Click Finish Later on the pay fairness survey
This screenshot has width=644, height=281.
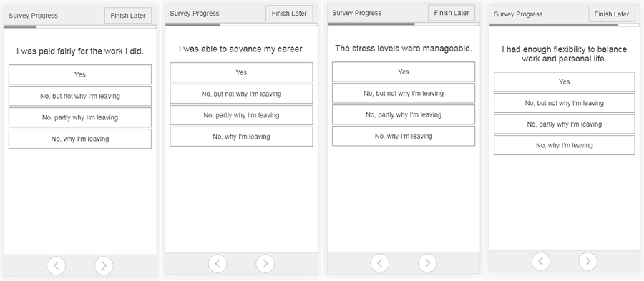click(x=128, y=16)
